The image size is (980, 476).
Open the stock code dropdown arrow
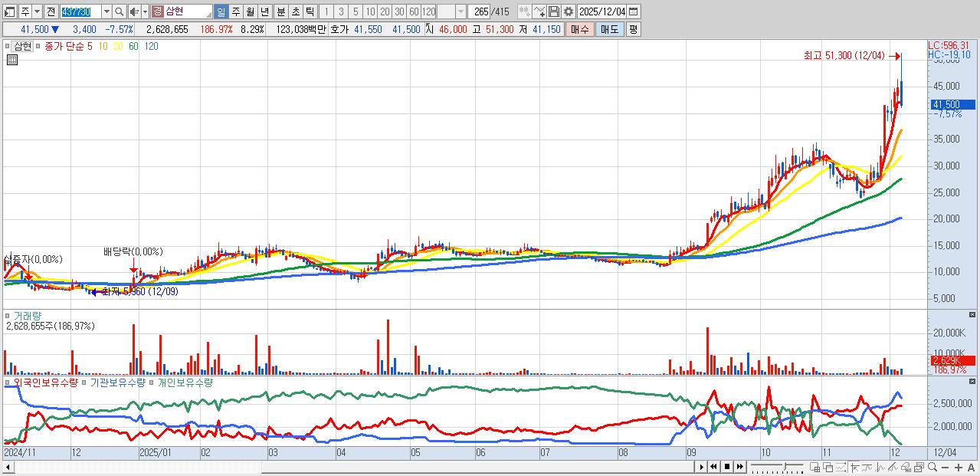click(x=107, y=11)
